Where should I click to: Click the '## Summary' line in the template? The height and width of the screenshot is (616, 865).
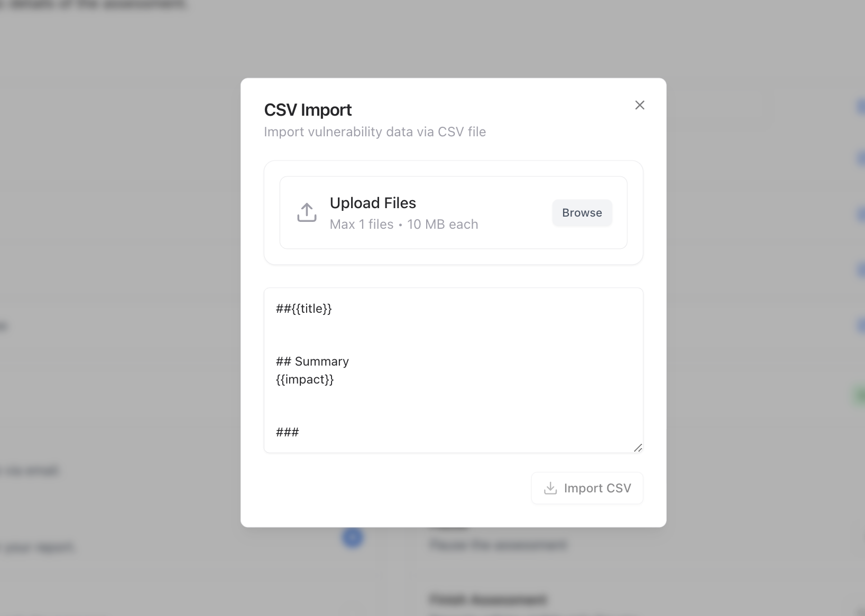tap(312, 361)
